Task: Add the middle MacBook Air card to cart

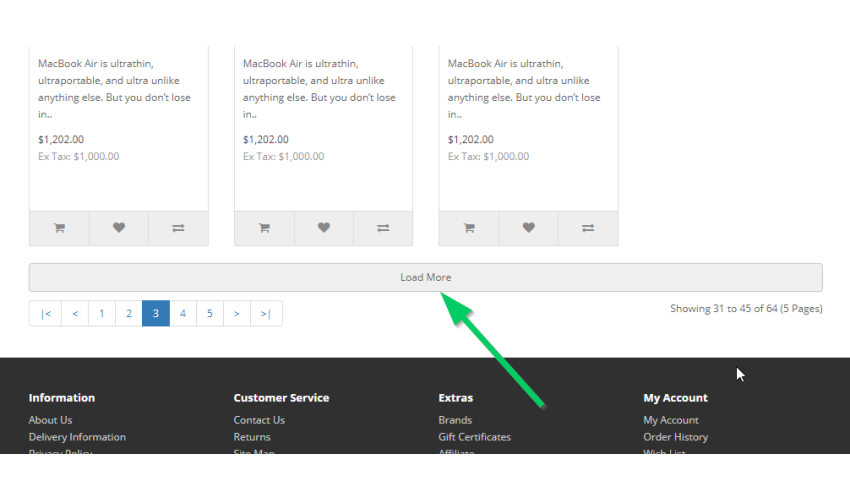Action: (x=264, y=228)
